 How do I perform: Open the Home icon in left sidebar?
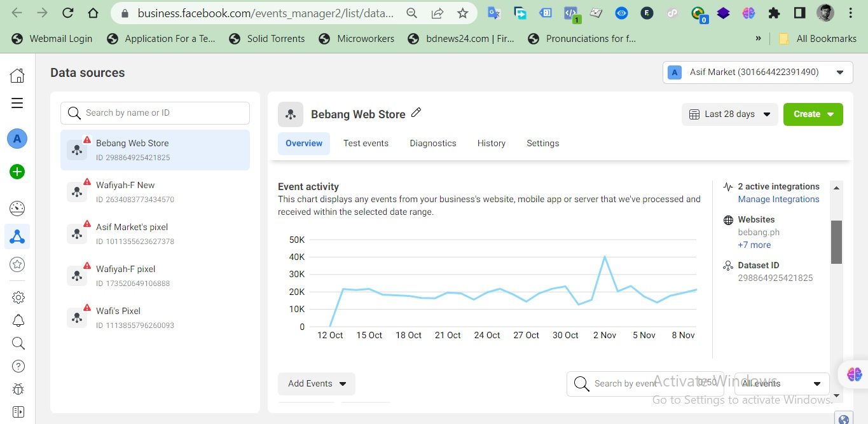coord(17,75)
